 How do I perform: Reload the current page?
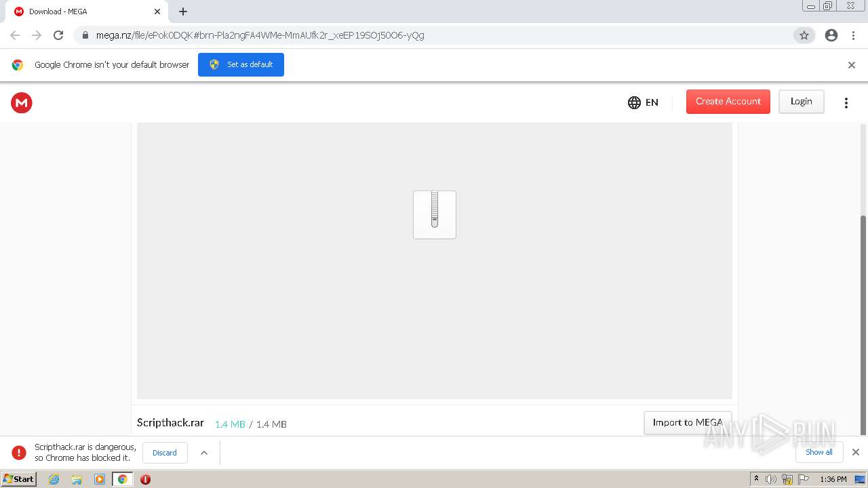tap(58, 35)
